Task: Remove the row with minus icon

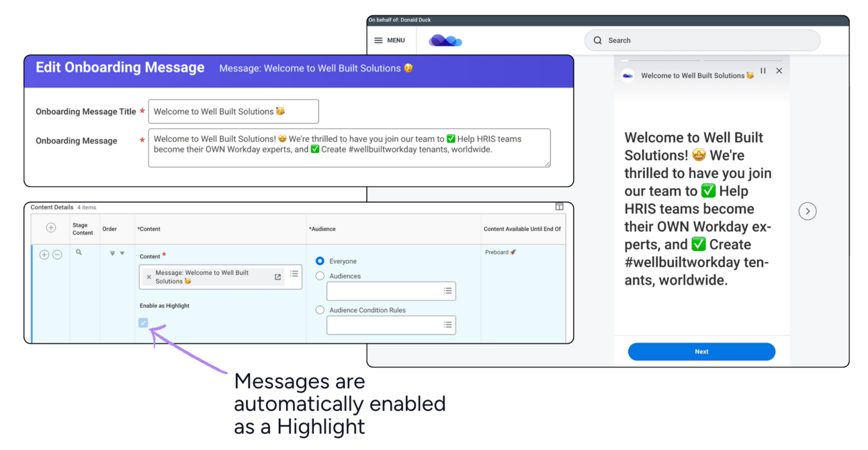Action: coord(58,255)
